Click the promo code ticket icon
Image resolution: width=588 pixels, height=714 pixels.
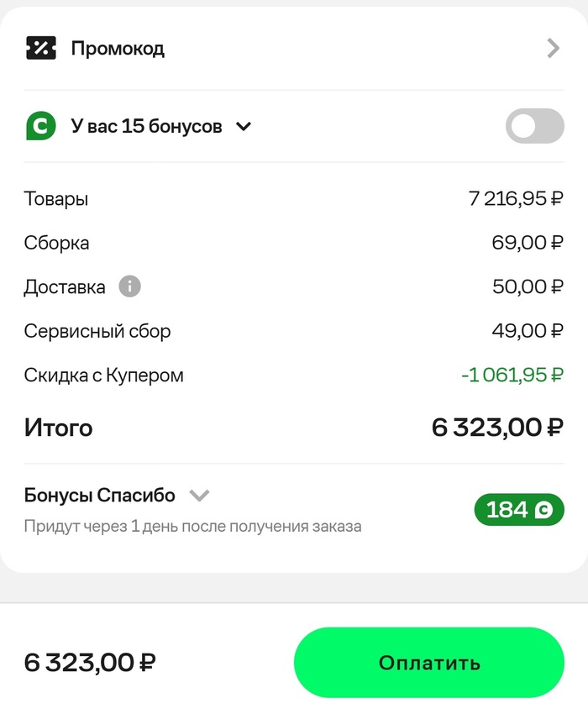click(x=41, y=48)
